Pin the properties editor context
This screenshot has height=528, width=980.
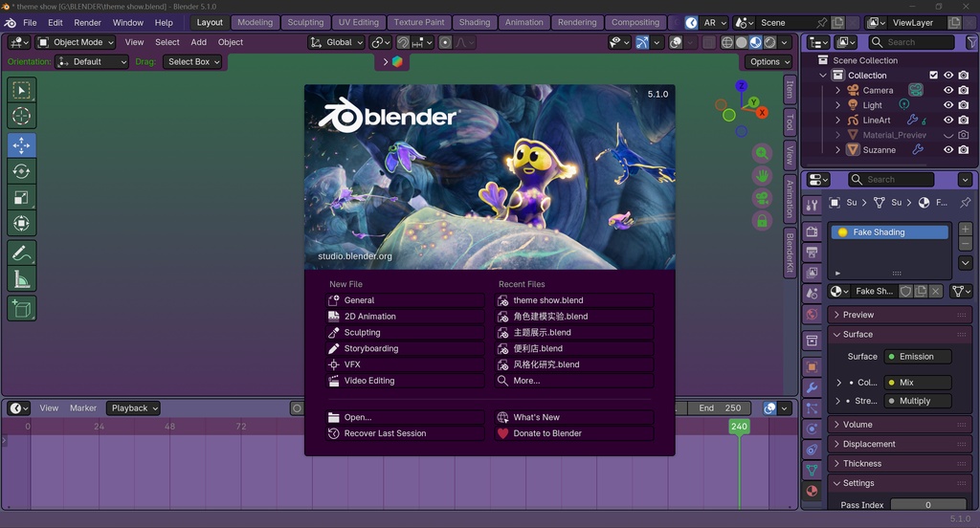coord(965,203)
